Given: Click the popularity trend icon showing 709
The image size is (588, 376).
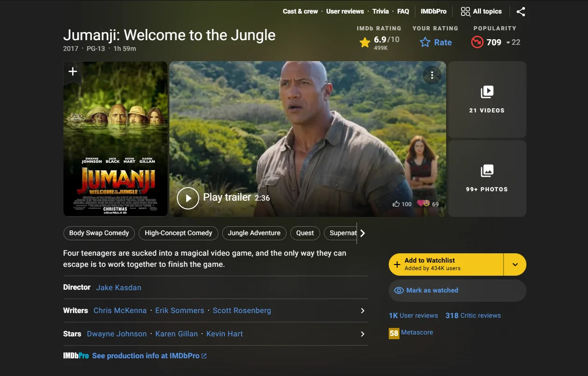Looking at the screenshot, I should click(477, 42).
